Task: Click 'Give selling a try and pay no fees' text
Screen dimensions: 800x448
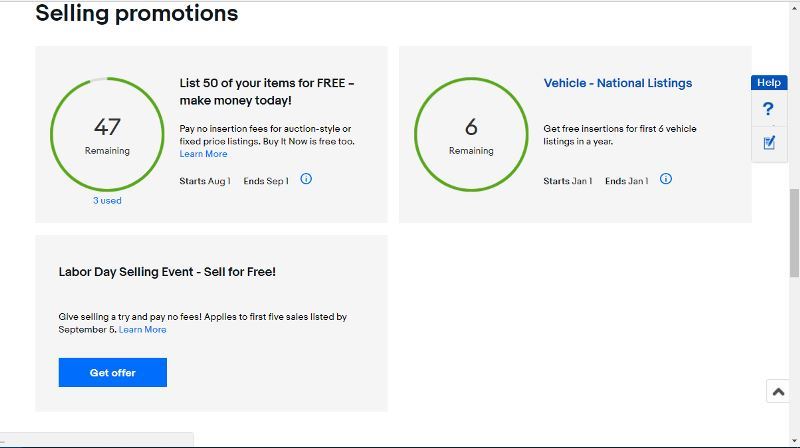Action: coord(203,323)
